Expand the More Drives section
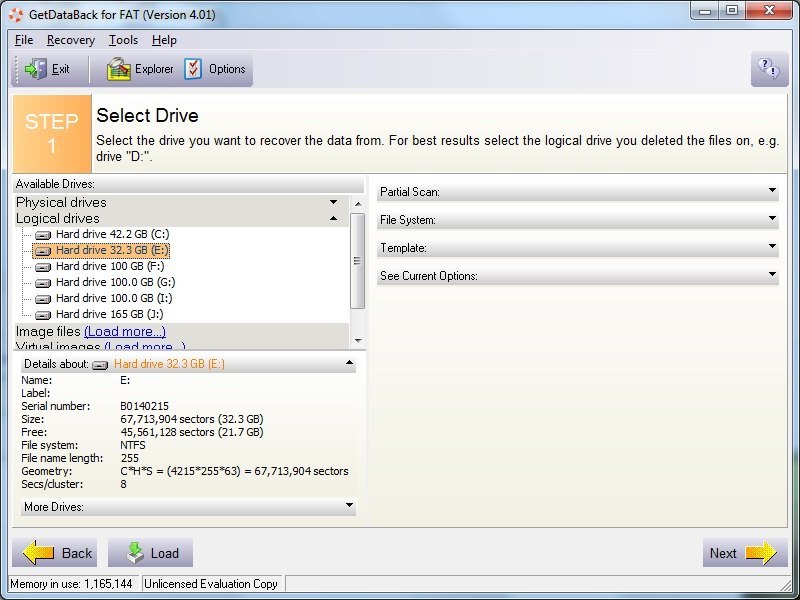Viewport: 800px width, 600px height. click(x=350, y=507)
